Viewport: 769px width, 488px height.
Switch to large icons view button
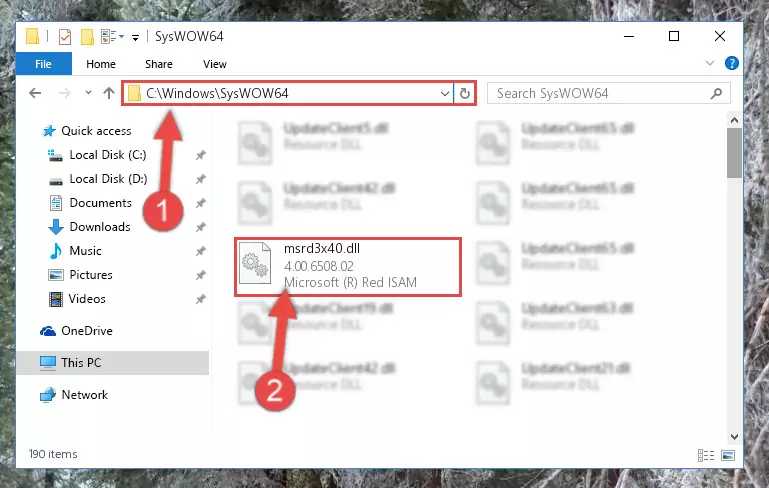[x=728, y=455]
